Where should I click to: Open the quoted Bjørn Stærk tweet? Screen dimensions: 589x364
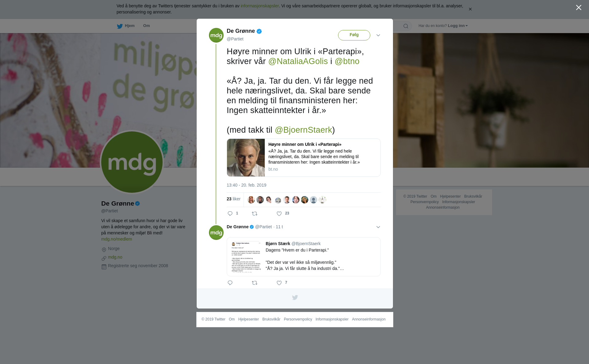(x=304, y=257)
